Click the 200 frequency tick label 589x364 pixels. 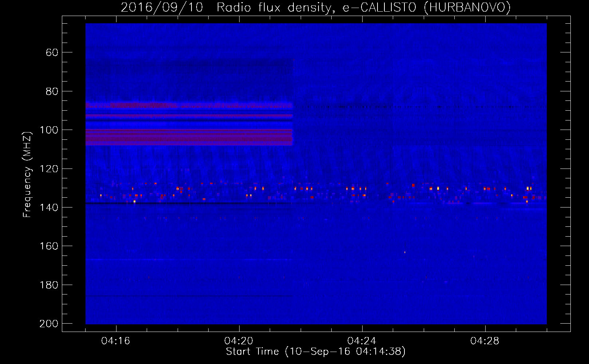point(49,324)
